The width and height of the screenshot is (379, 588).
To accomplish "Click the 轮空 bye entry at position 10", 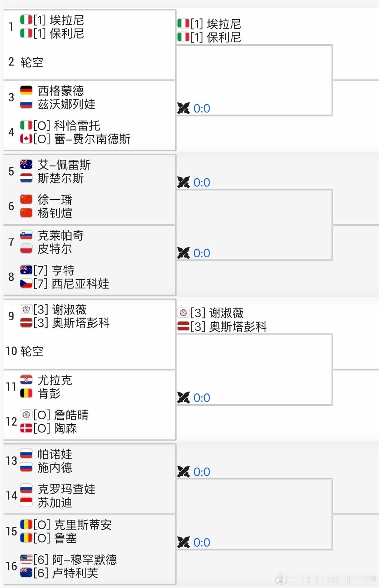I will point(32,351).
